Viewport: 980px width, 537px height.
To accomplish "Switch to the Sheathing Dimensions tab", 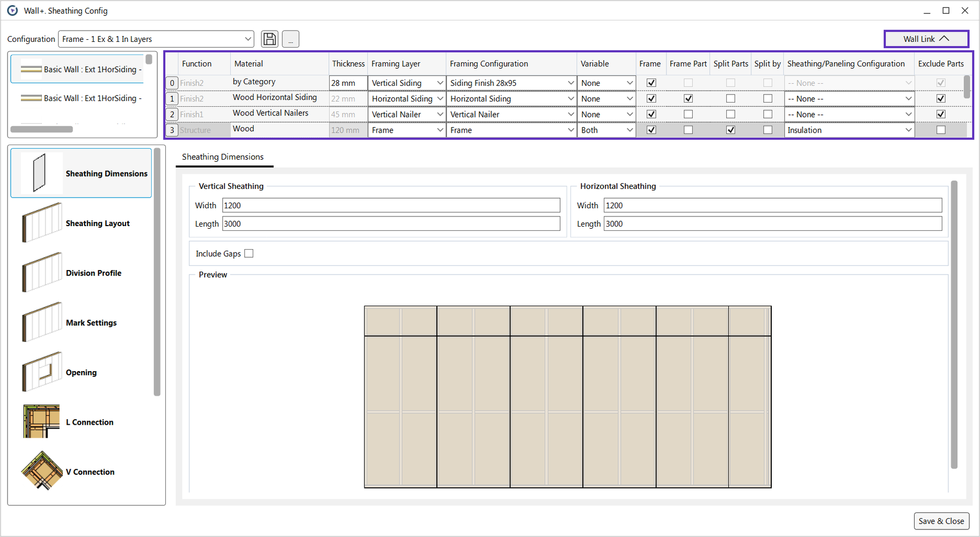I will [x=223, y=157].
